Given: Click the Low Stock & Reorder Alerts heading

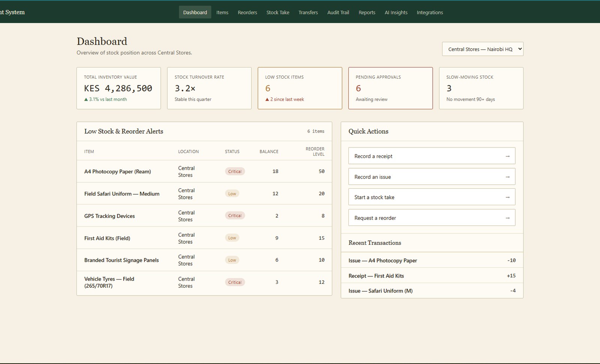Looking at the screenshot, I should click(x=124, y=131).
